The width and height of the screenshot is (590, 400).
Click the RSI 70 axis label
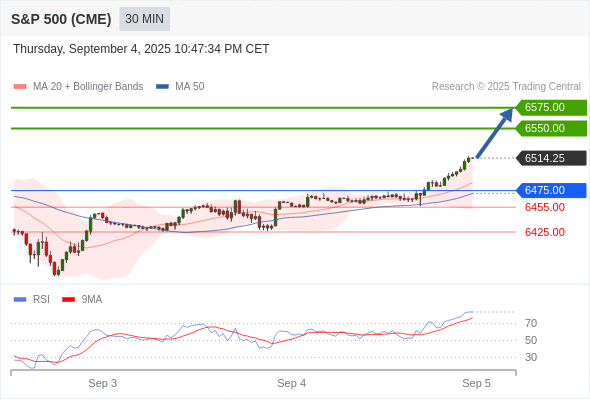[531, 323]
